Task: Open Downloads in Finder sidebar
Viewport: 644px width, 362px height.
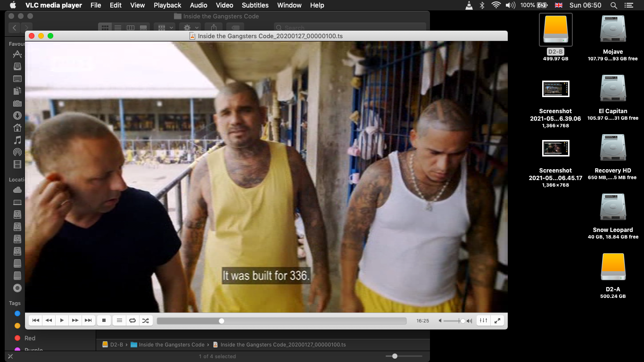Action: coord(17,115)
